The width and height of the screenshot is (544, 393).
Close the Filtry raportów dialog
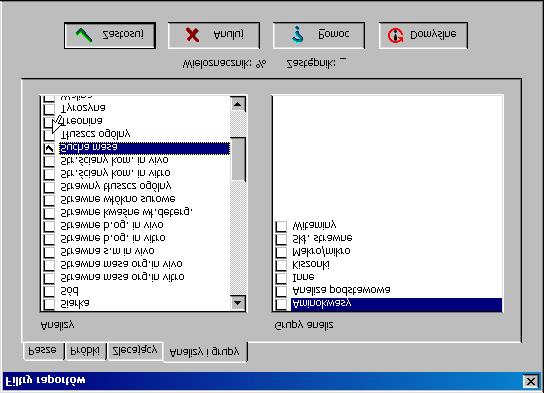531,382
